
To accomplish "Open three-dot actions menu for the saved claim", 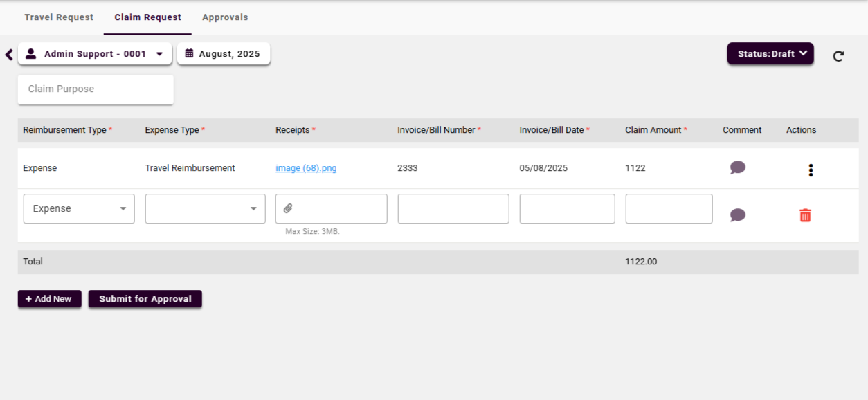I will [x=811, y=170].
